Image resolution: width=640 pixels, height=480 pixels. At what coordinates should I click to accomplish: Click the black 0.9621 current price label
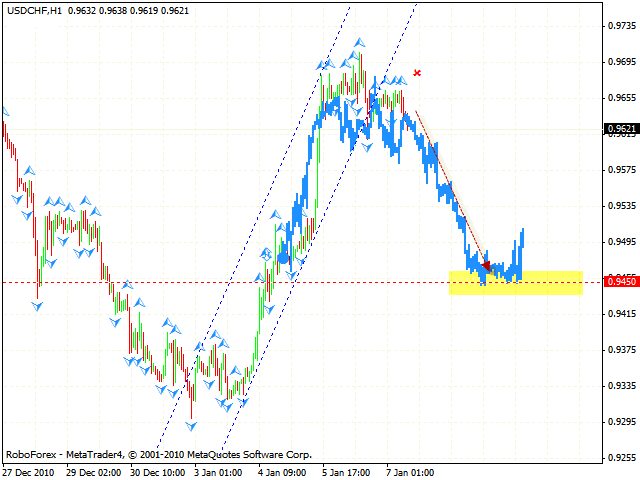(622, 129)
